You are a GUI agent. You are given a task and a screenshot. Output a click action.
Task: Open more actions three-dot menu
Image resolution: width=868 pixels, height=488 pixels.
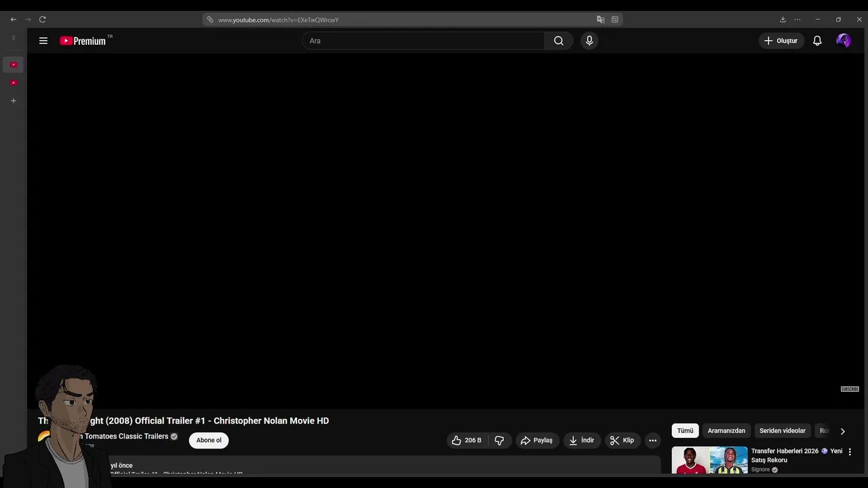click(x=652, y=441)
